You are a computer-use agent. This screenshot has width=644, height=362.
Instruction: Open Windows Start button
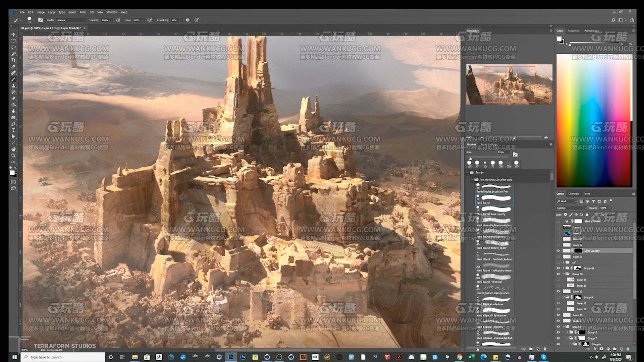click(14, 357)
